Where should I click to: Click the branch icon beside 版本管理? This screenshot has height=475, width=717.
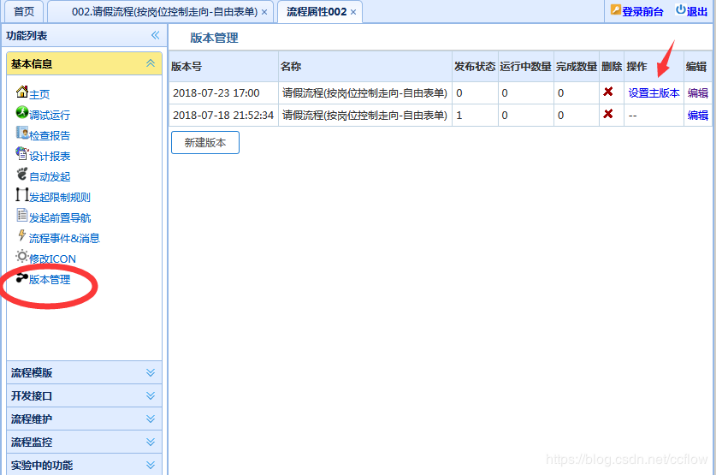pyautogui.click(x=22, y=278)
